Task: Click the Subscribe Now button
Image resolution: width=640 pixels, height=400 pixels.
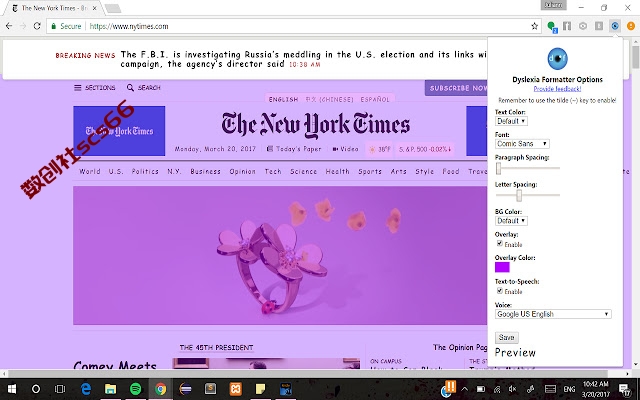Action: point(456,88)
